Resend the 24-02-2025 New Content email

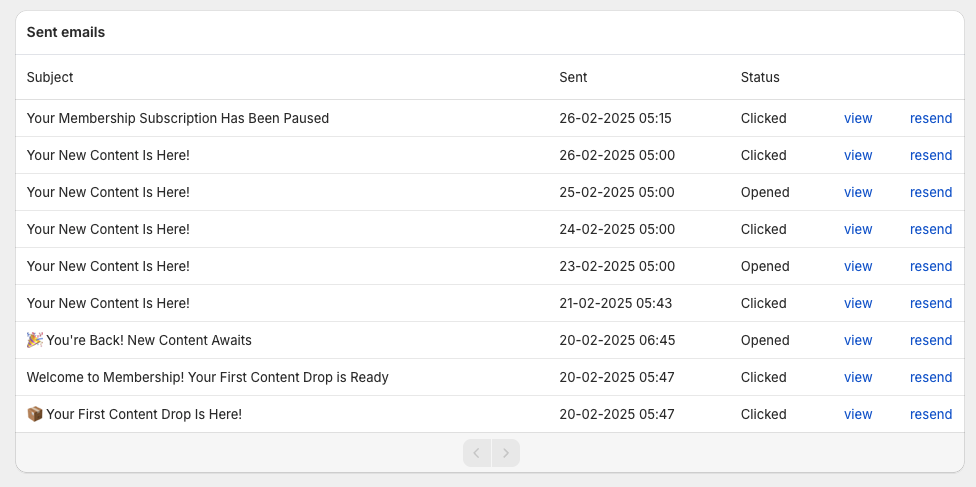930,229
